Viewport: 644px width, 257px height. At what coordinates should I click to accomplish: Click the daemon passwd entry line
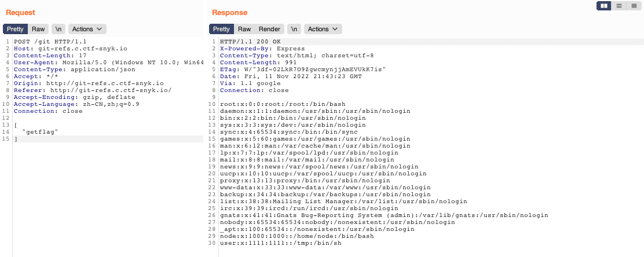click(315, 111)
